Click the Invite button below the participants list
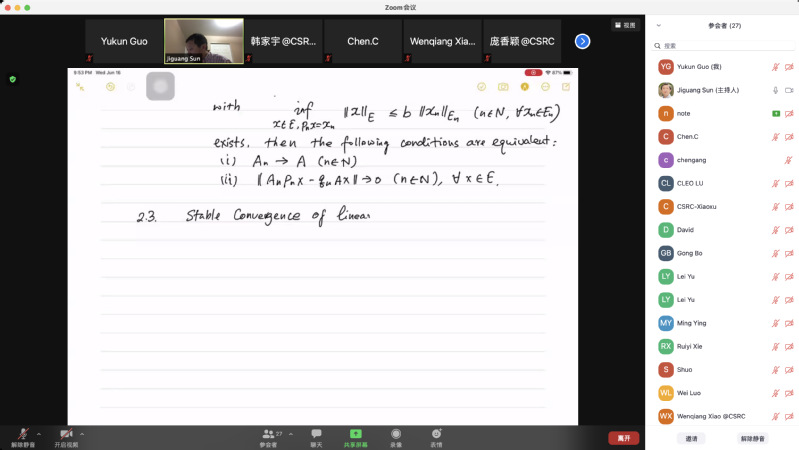Viewport: 799px width, 450px height. pyautogui.click(x=691, y=439)
